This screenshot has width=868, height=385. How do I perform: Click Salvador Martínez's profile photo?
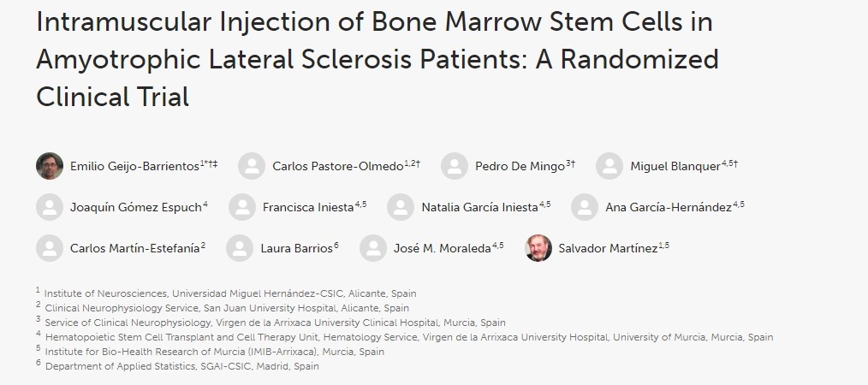(x=538, y=248)
